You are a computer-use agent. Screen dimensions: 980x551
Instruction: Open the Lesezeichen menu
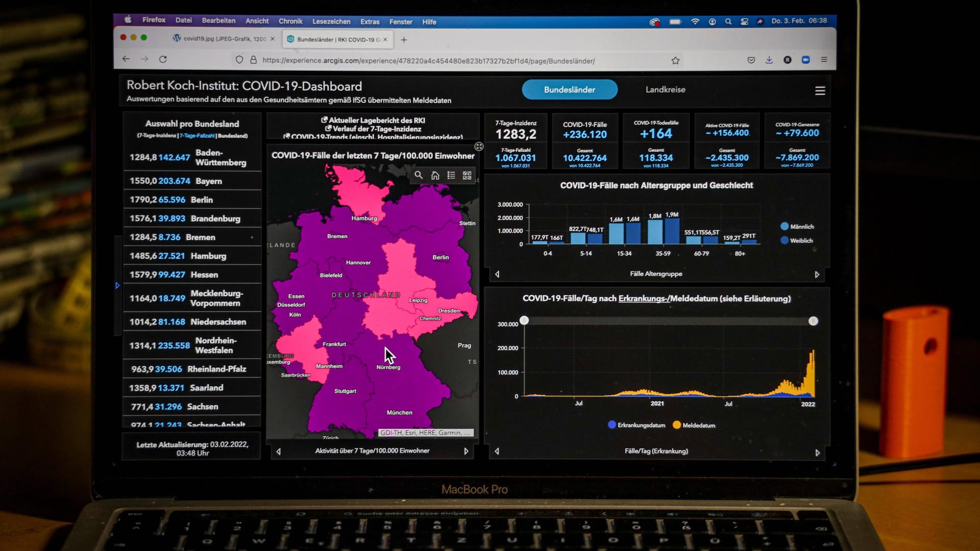click(331, 21)
